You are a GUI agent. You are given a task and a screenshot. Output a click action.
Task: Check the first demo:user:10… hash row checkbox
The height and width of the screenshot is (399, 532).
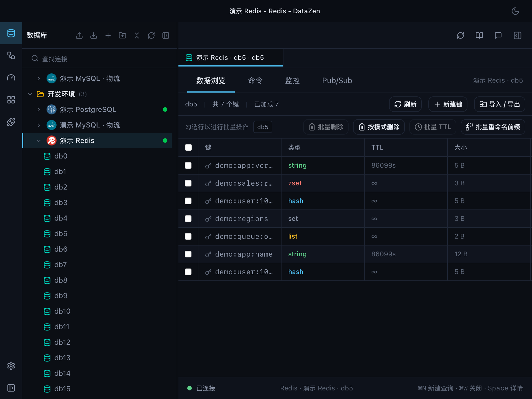coord(188,201)
